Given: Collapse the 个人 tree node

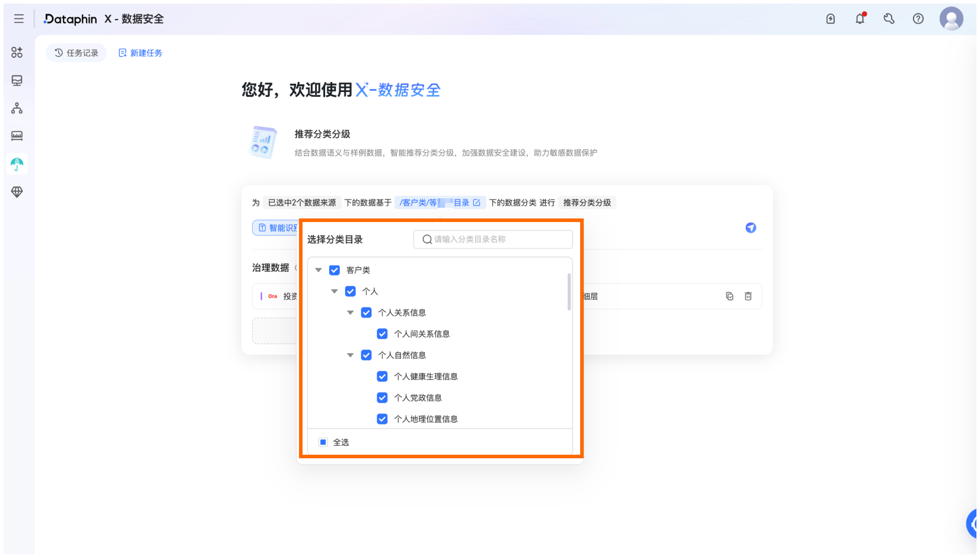Looking at the screenshot, I should click(x=335, y=291).
